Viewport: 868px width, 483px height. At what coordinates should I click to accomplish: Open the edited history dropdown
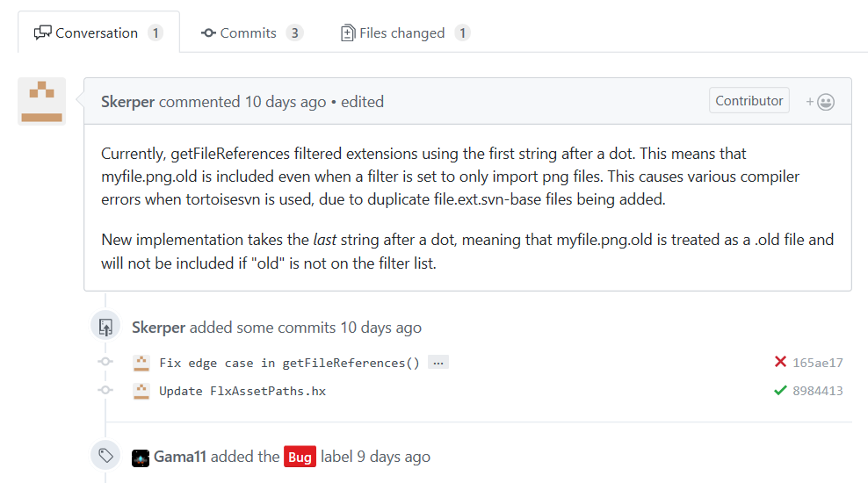click(x=362, y=102)
